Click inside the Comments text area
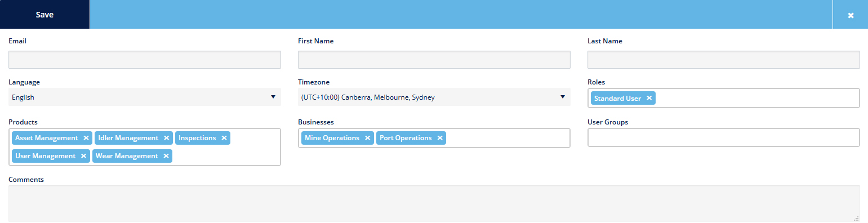The image size is (868, 223). [x=434, y=204]
